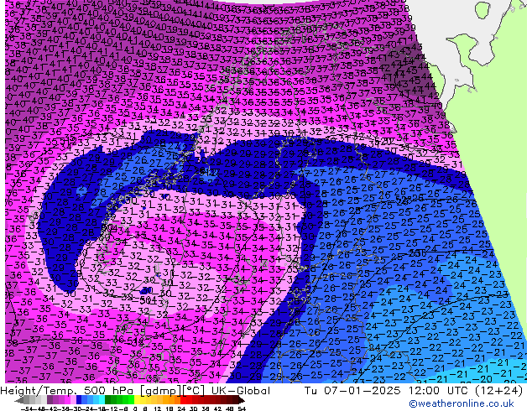Click the 'Tu 07-01-2025 12:00 UTC' timestamp
Image resolution: width=532 pixels, height=411 pixels.
387,391
